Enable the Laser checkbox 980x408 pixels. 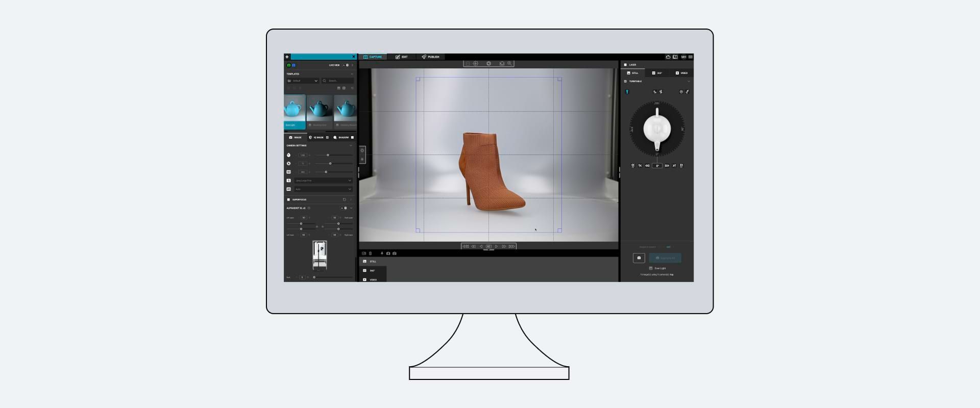(625, 65)
